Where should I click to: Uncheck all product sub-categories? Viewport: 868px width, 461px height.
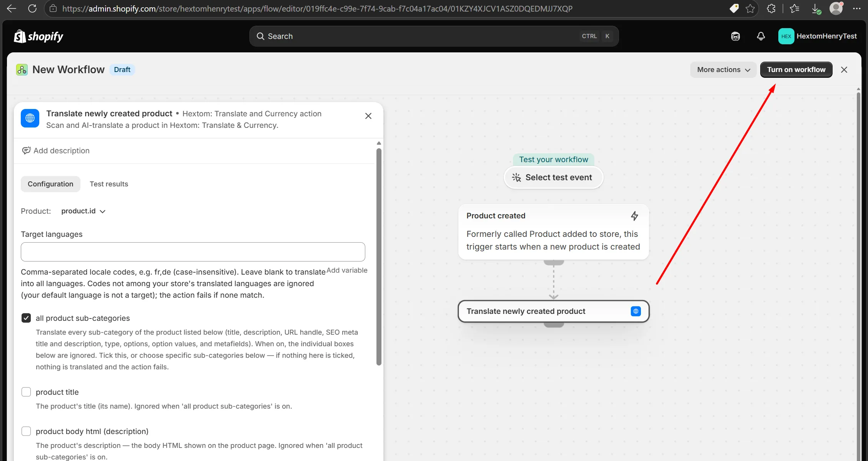[26, 318]
